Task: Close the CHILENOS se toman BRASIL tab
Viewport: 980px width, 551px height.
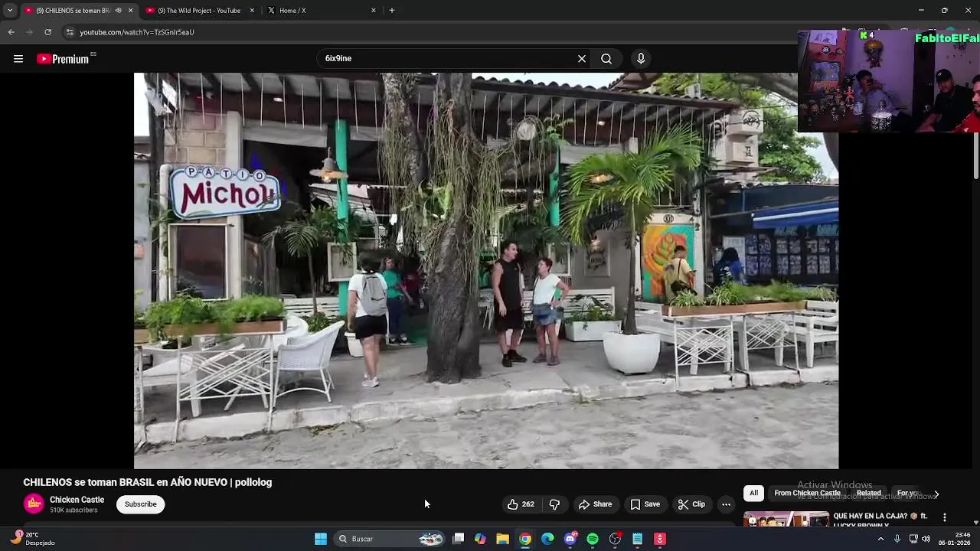Action: point(130,11)
